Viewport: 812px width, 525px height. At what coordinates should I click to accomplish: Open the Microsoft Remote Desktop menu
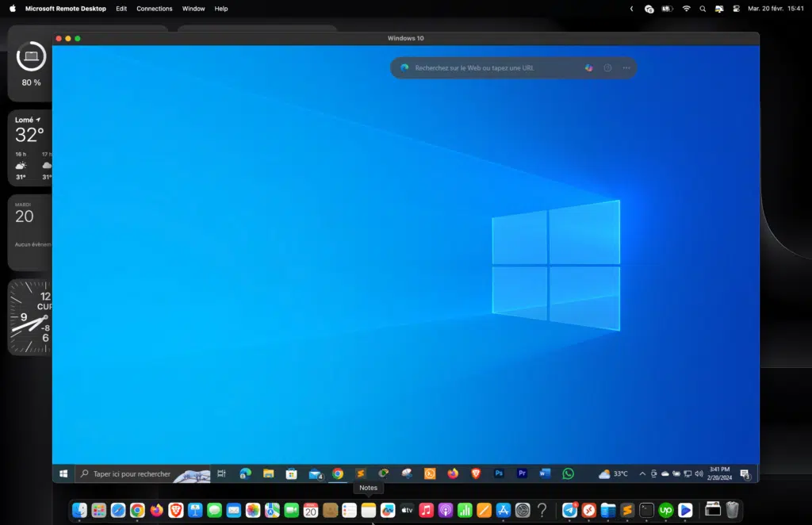point(66,9)
